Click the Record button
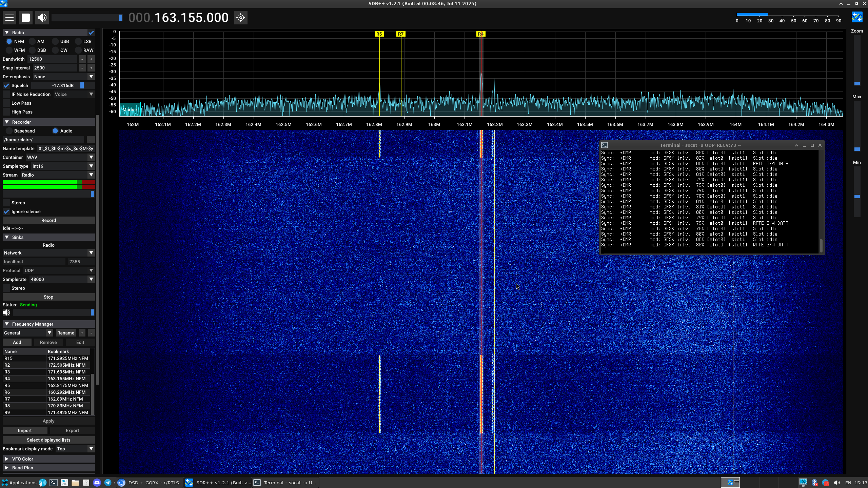The width and height of the screenshot is (868, 488). [x=48, y=220]
